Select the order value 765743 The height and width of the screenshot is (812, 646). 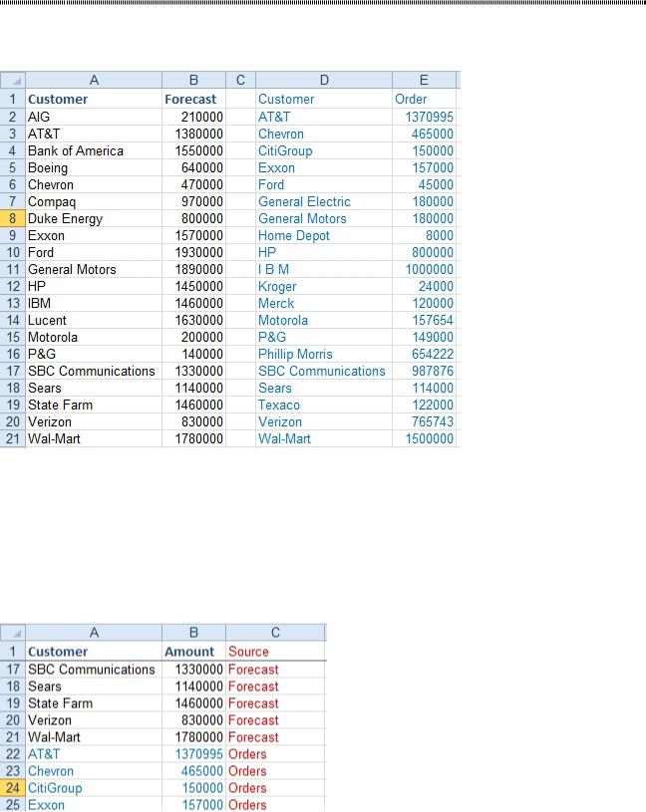[424, 421]
